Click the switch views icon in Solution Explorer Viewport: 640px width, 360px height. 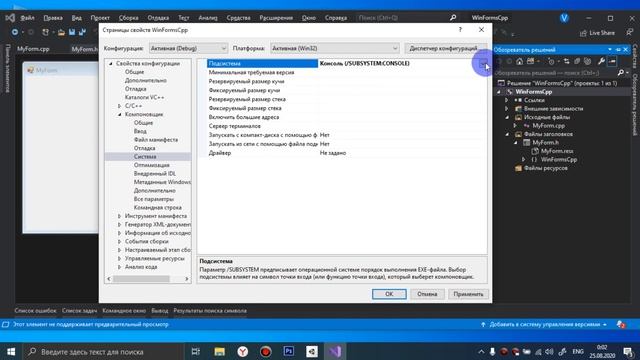[x=531, y=61]
